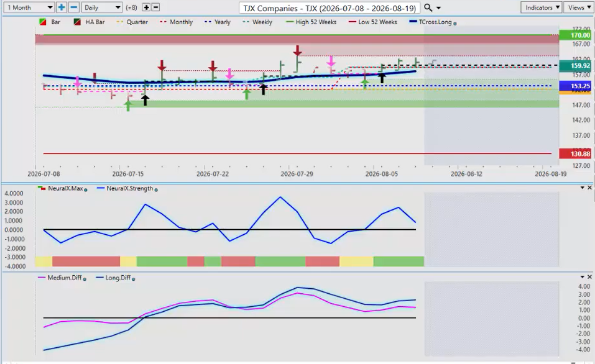Open the NeuralX panel dropdown arrow
Image resolution: width=595 pixels, height=364 pixels.
coord(582,188)
